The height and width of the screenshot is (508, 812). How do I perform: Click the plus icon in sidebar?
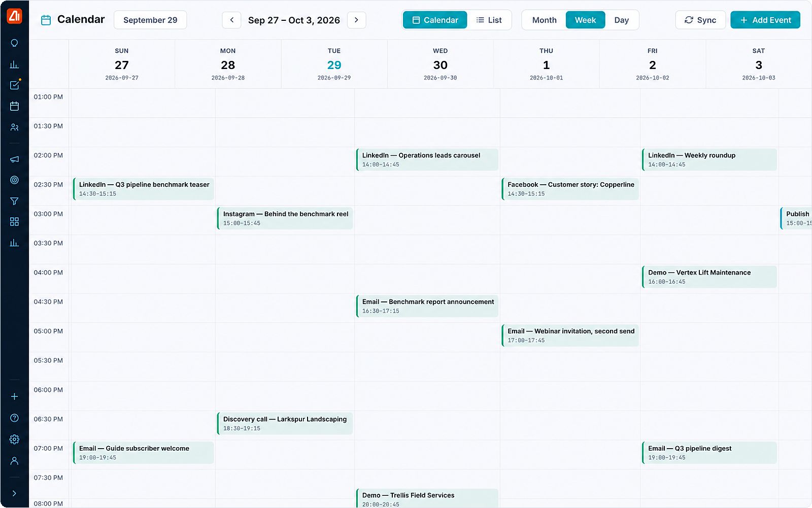click(14, 396)
